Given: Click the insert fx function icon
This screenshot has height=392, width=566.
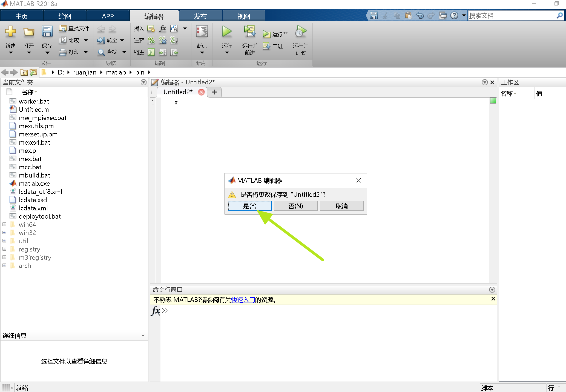Looking at the screenshot, I should tap(163, 28).
